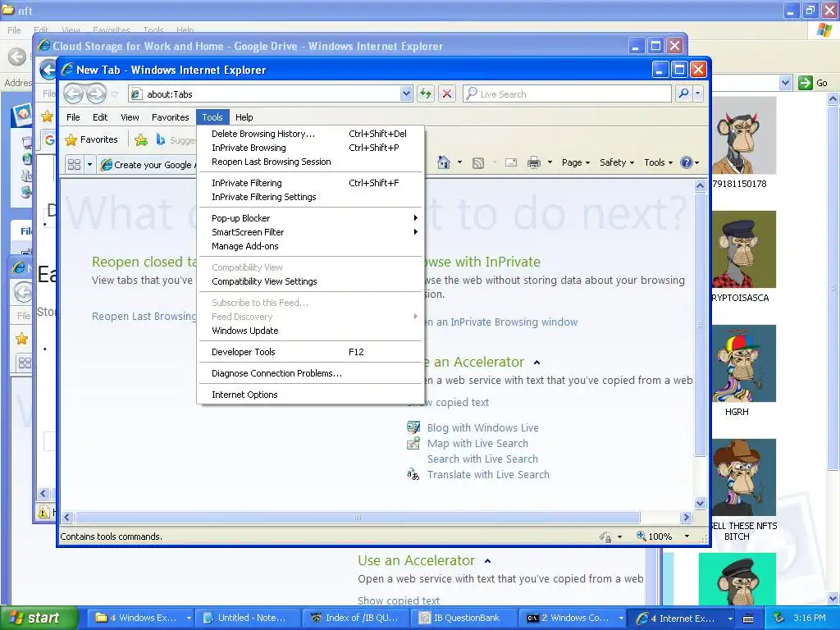The width and height of the screenshot is (840, 630).
Task: Open the Safety dropdown in command bar
Action: 617,162
